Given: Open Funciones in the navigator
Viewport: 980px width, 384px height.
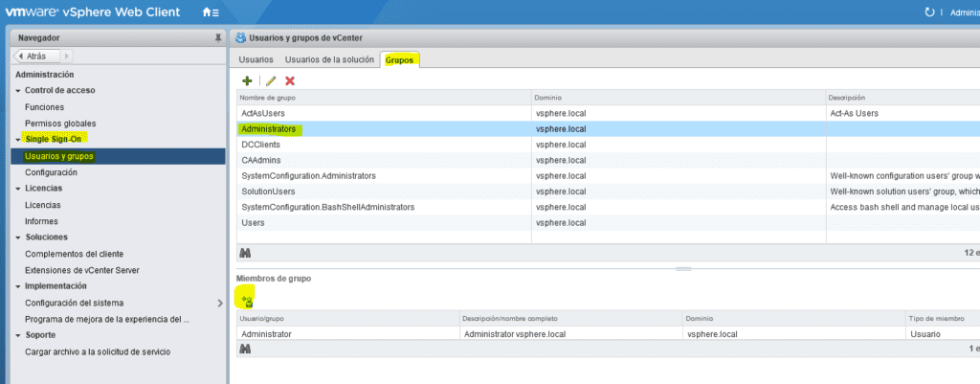Looking at the screenshot, I should click(x=44, y=107).
